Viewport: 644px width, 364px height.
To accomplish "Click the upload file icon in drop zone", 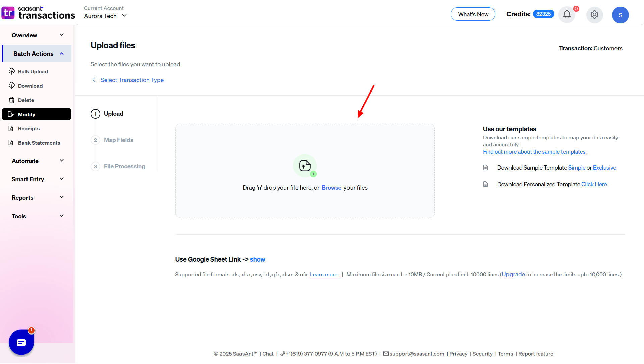I will (x=305, y=166).
